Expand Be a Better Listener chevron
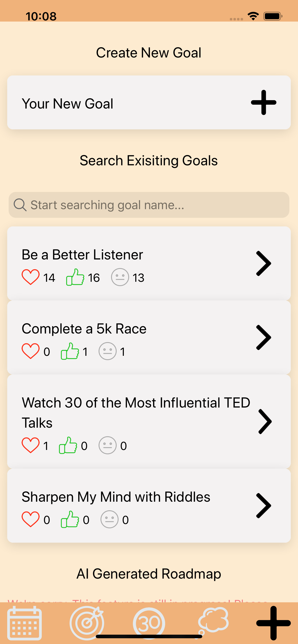Viewport: 298px width, 644px height. click(263, 264)
